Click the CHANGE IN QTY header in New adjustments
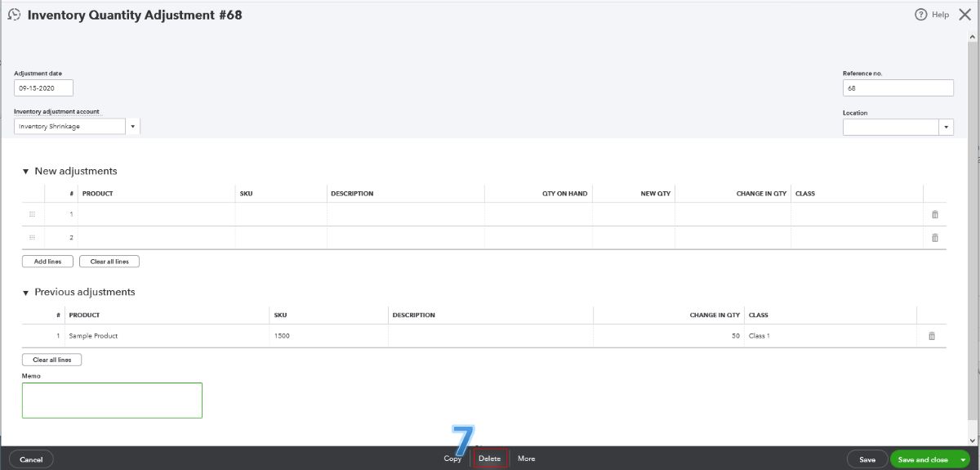Screen dimensions: 980x470 tap(761, 194)
